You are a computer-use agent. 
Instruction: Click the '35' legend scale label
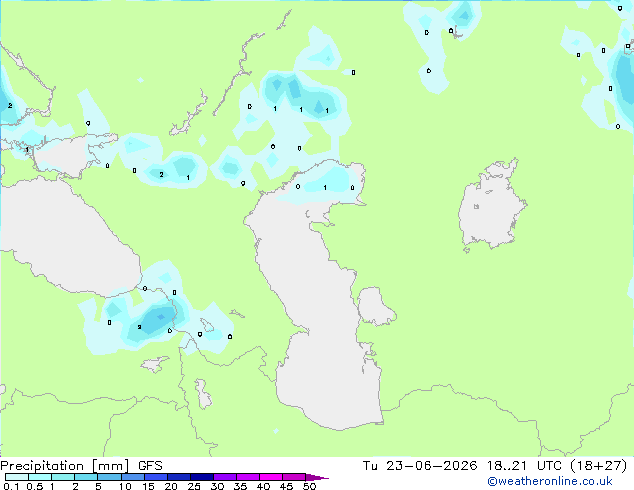point(240,486)
